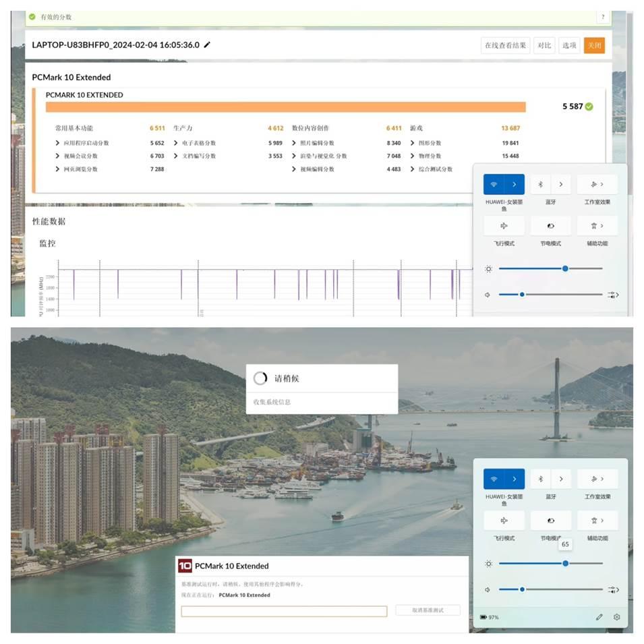This screenshot has width=644, height=644.
Task: Open the Wi-Fi network list chevron in the lower quick settings panel
Action: coord(515,479)
